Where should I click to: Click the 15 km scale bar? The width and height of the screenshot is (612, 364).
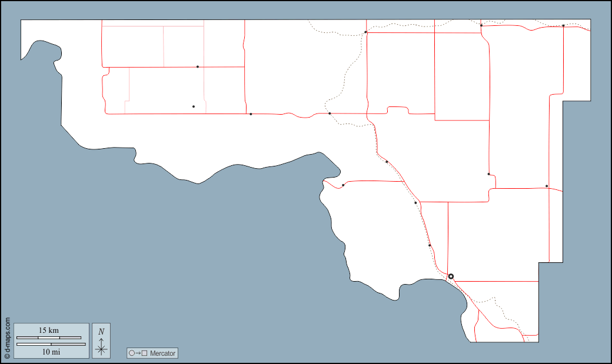(x=49, y=338)
